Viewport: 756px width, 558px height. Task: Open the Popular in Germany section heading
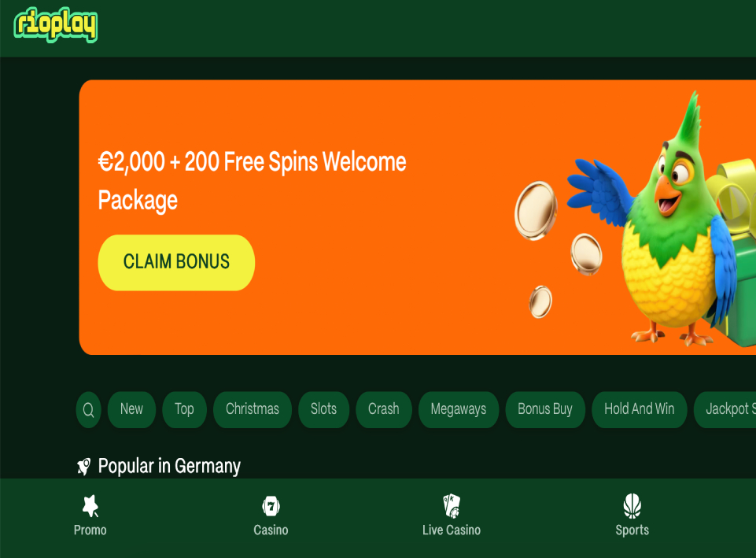(169, 467)
